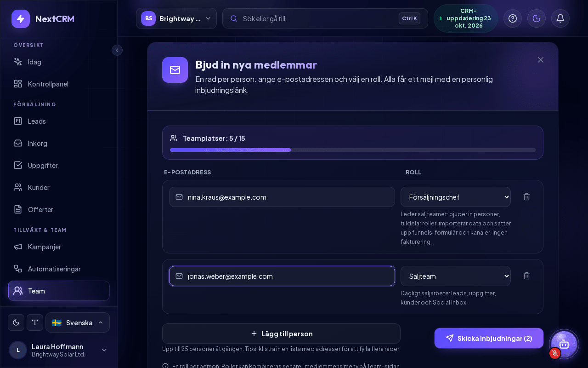Viewport: 588px width, 368px height.
Task: Click the ROLL column header
Action: pos(413,172)
